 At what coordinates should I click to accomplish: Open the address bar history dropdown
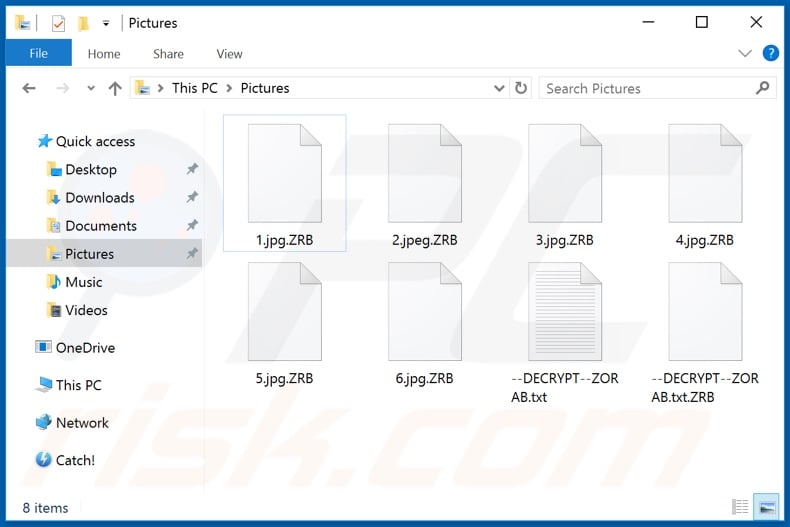499,89
